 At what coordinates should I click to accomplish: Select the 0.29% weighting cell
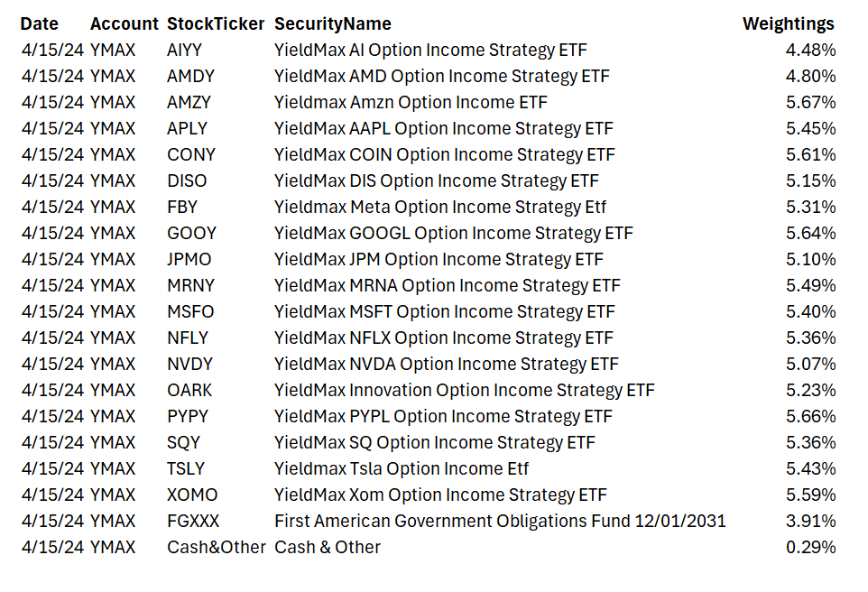(810, 548)
